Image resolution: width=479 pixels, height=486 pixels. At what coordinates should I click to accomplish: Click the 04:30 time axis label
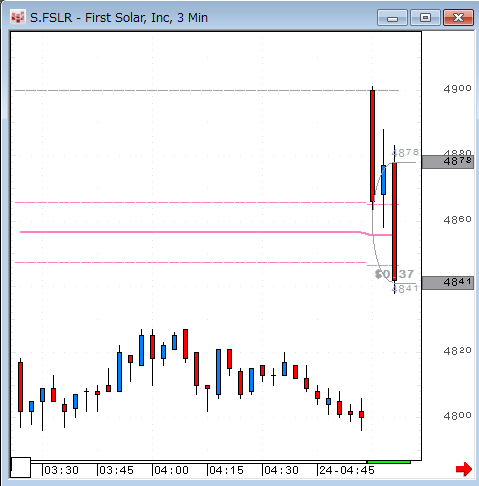point(281,470)
